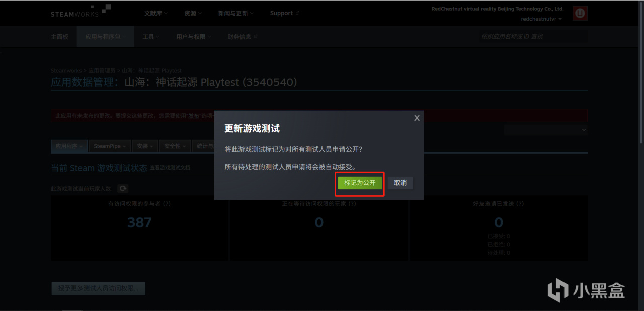This screenshot has height=311, width=644.
Task: Click the 更新游戏测试 dialog title
Action: [252, 129]
